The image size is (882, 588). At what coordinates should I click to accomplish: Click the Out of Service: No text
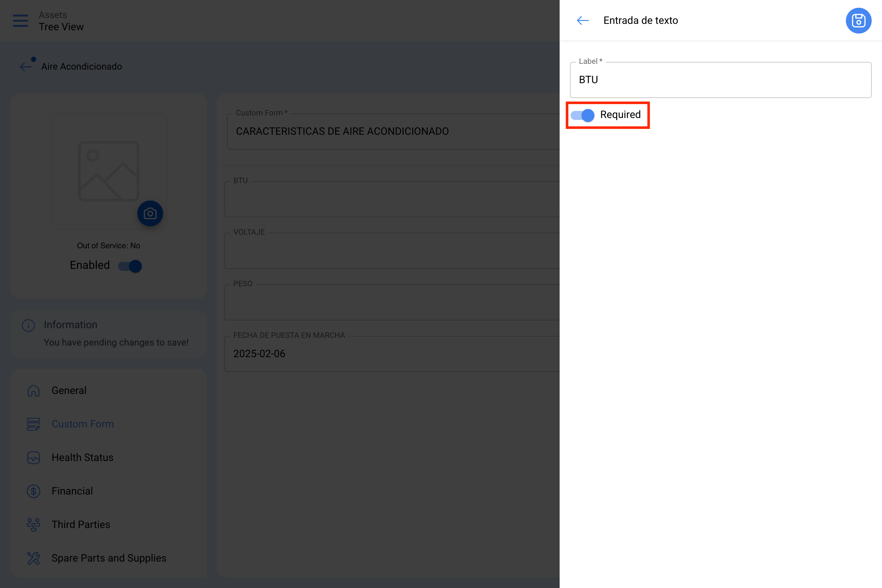tap(109, 246)
